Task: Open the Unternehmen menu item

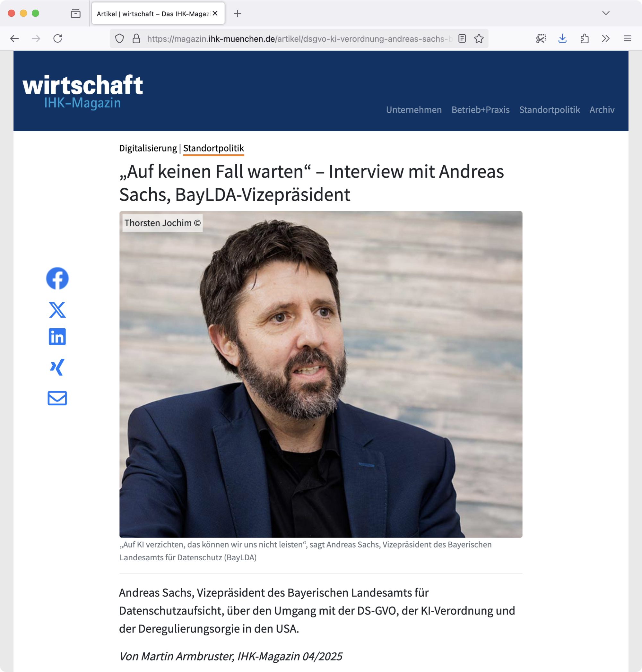Action: tap(414, 110)
